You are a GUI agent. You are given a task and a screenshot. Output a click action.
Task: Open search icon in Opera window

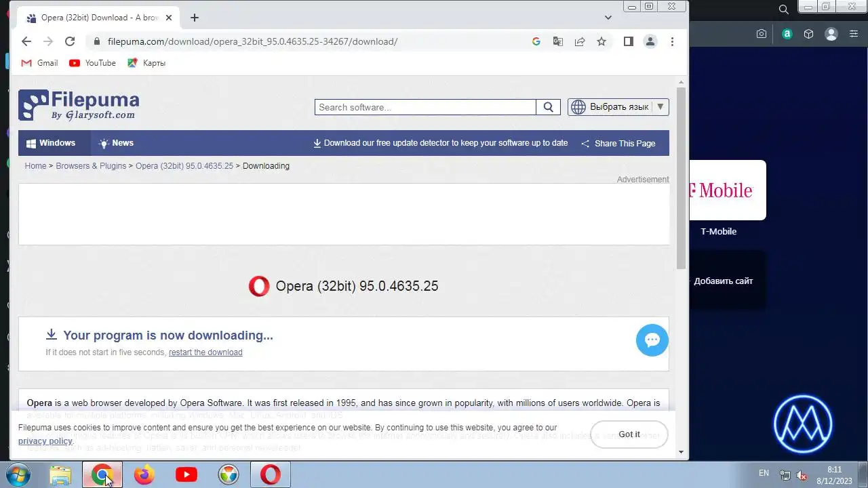point(784,9)
